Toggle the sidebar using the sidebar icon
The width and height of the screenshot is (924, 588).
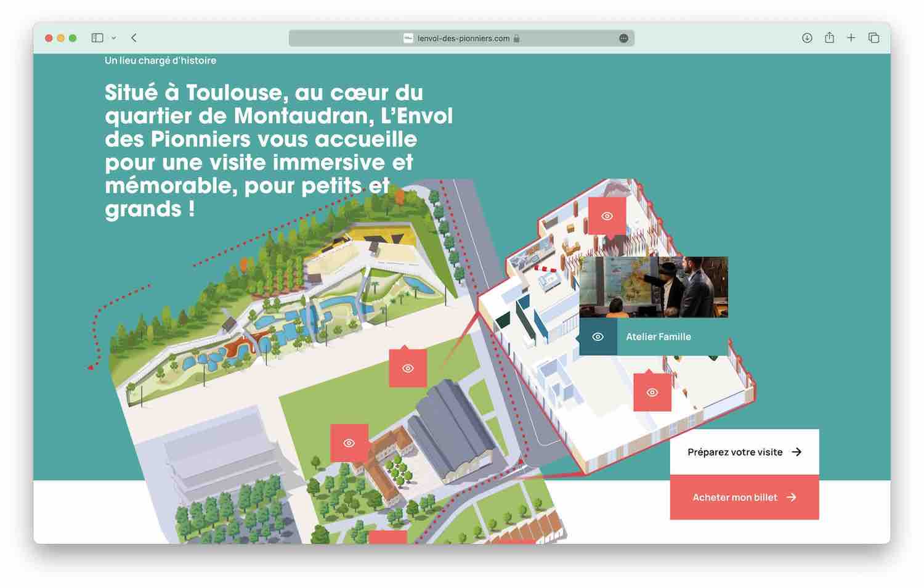97,38
